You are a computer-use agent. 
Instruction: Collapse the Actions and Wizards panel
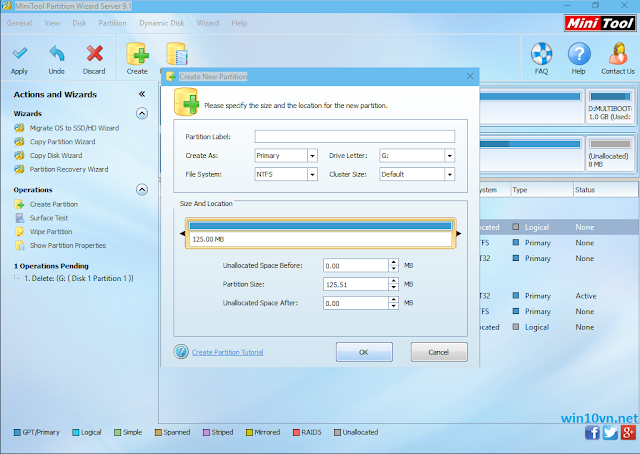pyautogui.click(x=142, y=94)
